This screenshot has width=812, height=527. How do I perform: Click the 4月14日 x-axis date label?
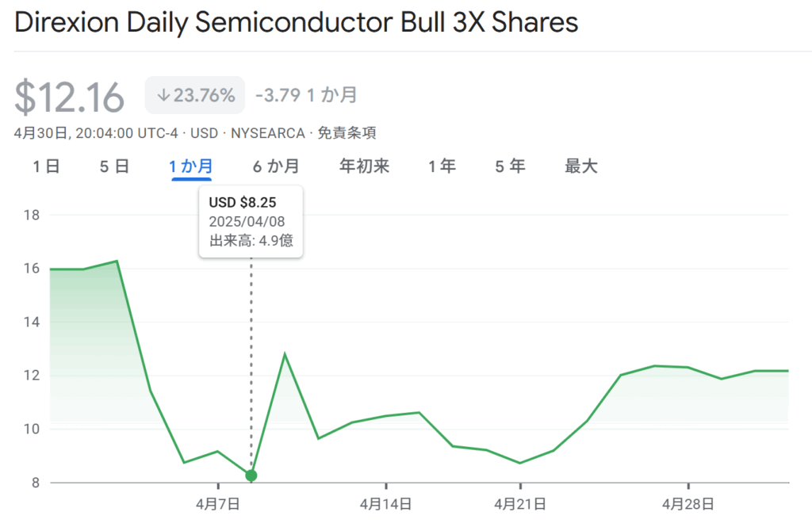385,503
